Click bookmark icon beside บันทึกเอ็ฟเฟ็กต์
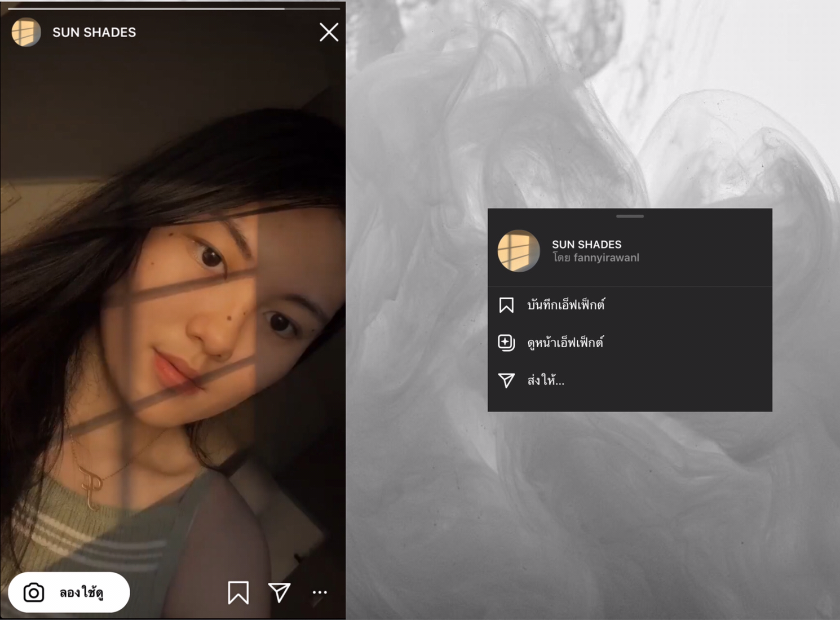The height and width of the screenshot is (620, 840). pyautogui.click(x=506, y=305)
